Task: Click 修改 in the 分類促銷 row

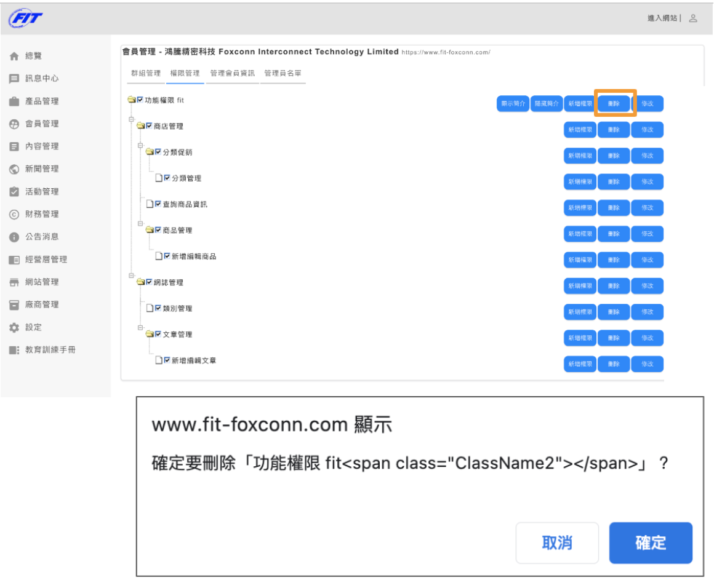Action: [x=647, y=156]
